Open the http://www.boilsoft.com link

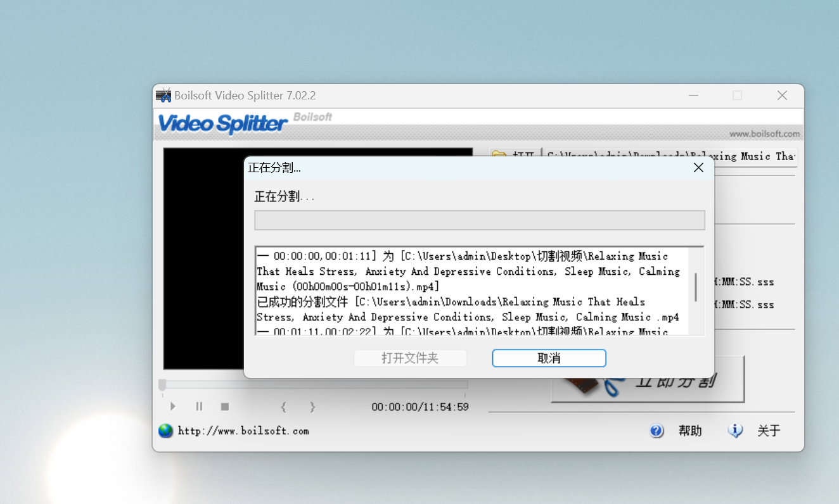point(243,431)
